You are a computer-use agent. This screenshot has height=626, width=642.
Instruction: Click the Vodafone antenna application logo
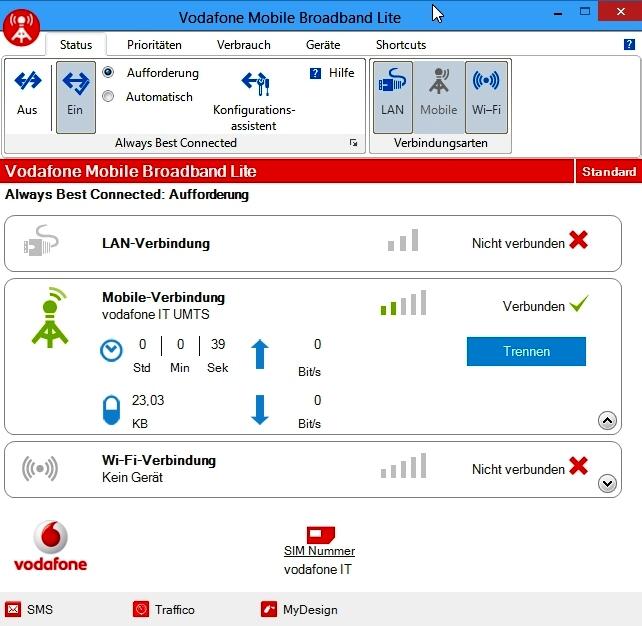click(x=21, y=28)
